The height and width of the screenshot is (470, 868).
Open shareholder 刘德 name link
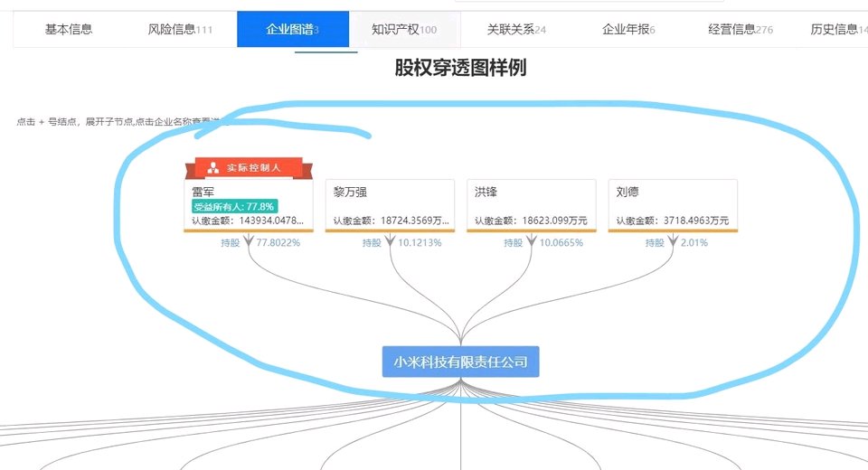point(627,193)
